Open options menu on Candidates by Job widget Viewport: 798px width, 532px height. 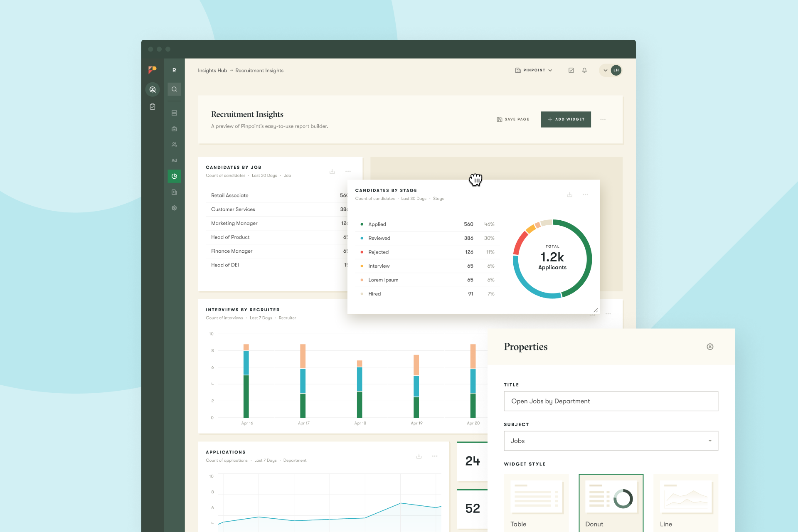(x=348, y=171)
